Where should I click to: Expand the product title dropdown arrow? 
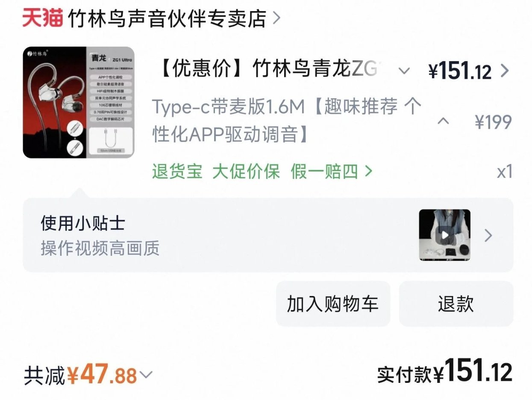point(404,71)
